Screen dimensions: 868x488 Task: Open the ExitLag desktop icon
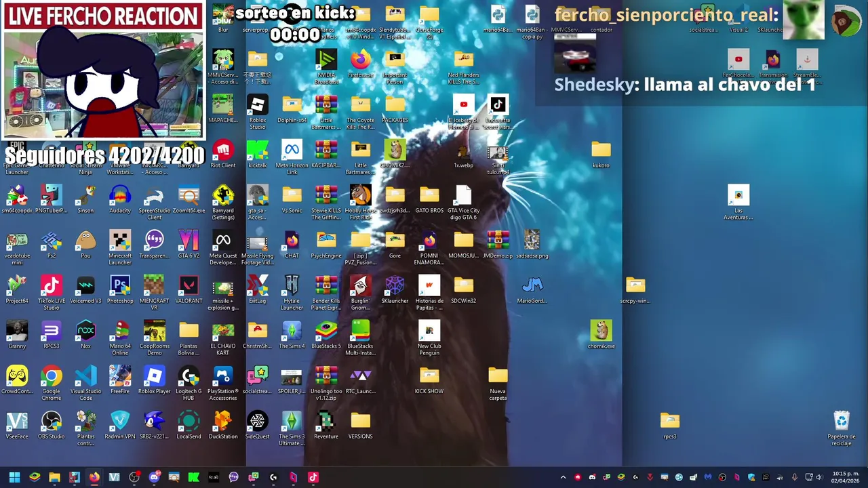coord(258,289)
